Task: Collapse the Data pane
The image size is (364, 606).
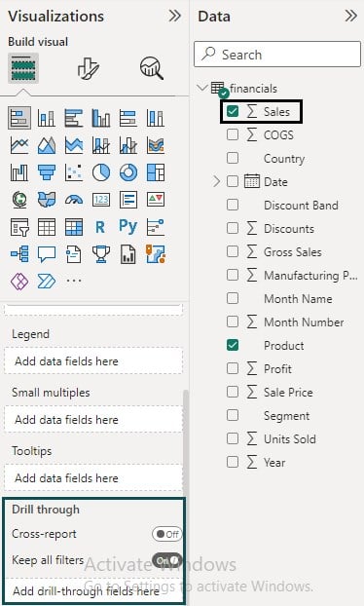Action: pos(351,16)
